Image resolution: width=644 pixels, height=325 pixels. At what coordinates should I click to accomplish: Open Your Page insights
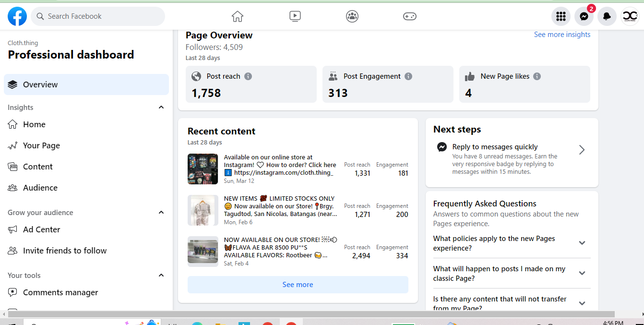tap(86, 145)
